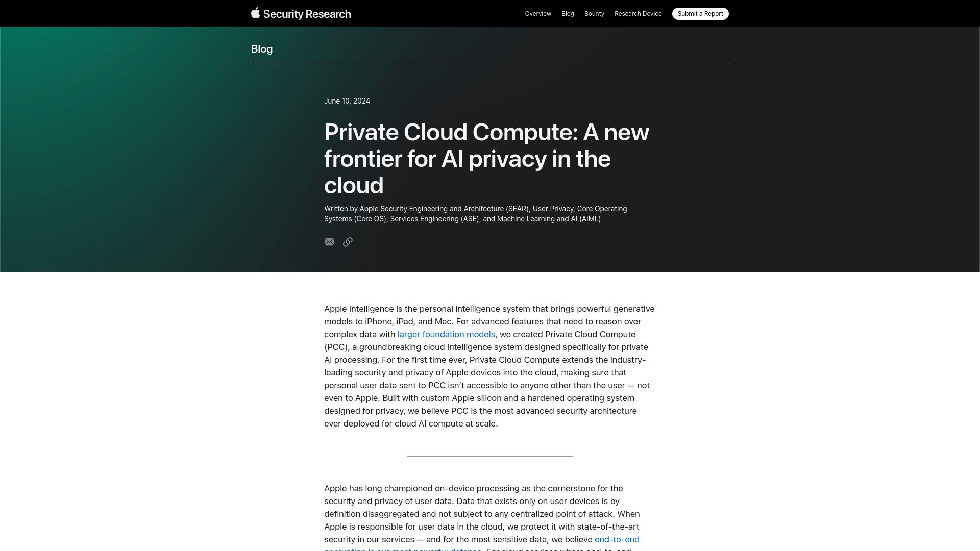980x551 pixels.
Task: Click the Blog section heading
Action: point(262,49)
